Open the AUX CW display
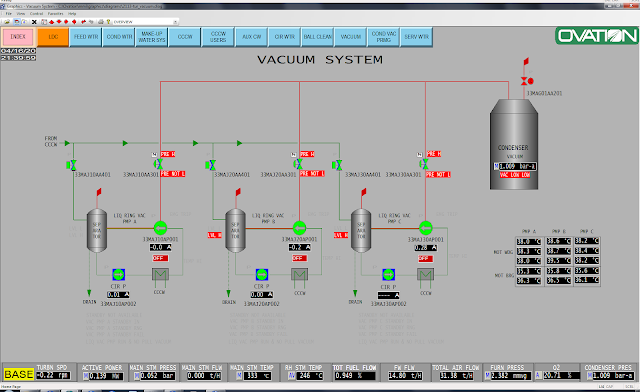Viewport: 640px width, 392px height. 251,37
